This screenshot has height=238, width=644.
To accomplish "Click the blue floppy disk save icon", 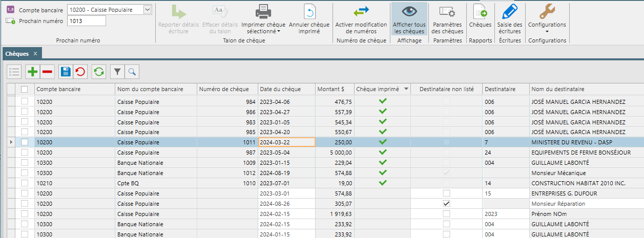I will (66, 72).
